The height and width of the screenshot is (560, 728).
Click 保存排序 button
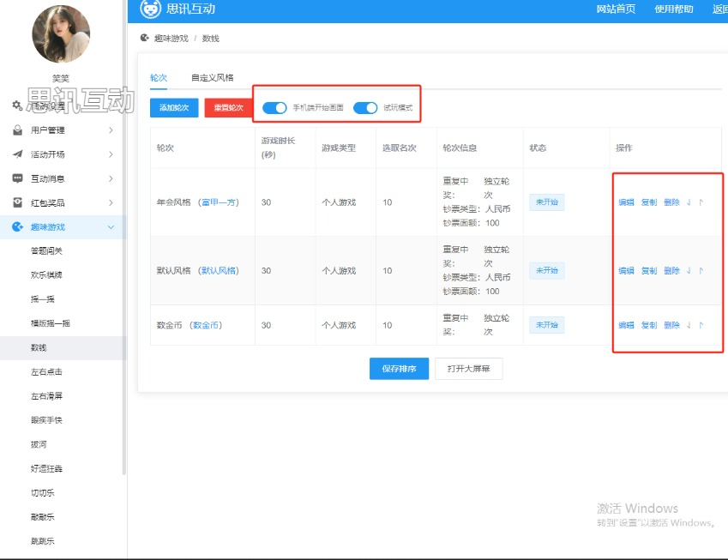coord(399,369)
